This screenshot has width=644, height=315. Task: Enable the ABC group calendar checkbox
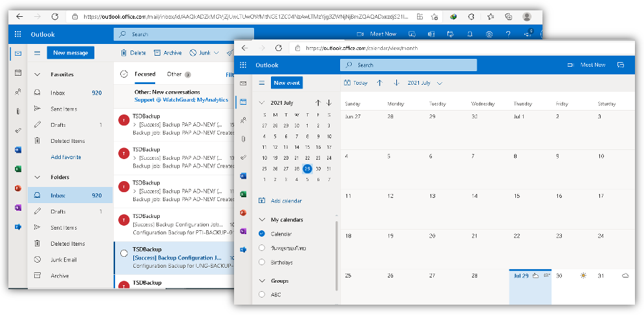coord(262,294)
